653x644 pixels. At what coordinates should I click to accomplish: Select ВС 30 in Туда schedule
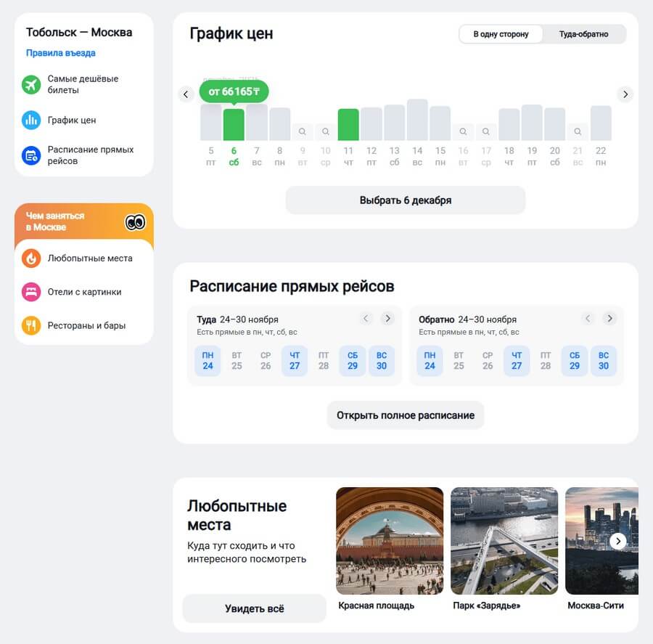click(382, 361)
